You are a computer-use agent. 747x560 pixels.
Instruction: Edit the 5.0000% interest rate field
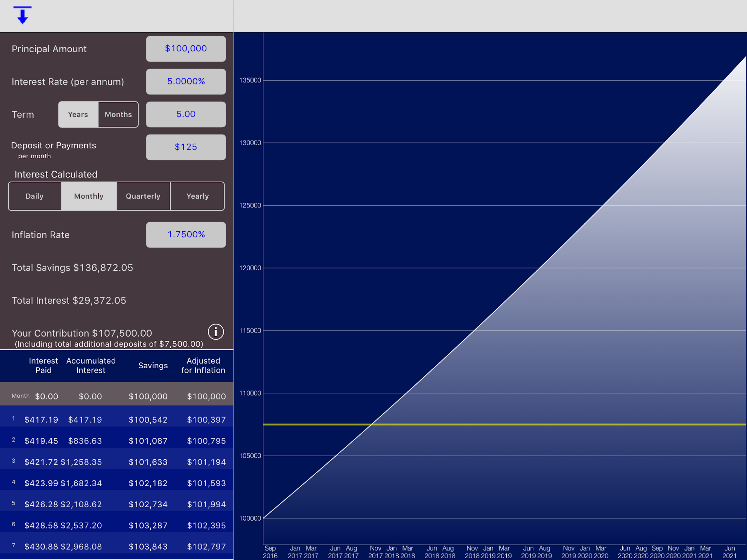click(x=186, y=81)
